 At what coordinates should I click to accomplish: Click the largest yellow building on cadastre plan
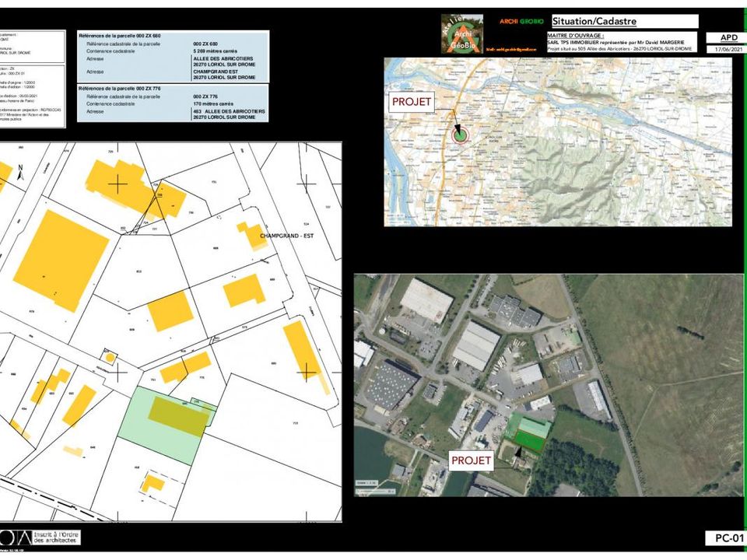[x=61, y=261]
